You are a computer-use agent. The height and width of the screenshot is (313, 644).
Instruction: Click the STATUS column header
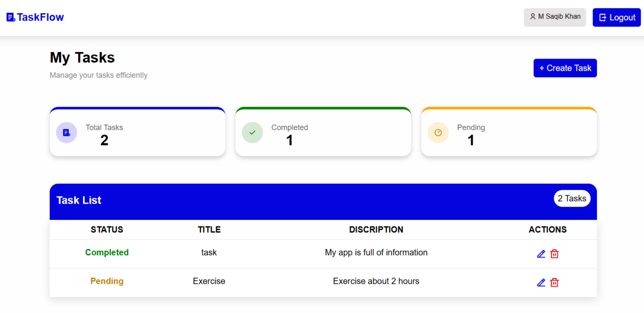point(107,230)
